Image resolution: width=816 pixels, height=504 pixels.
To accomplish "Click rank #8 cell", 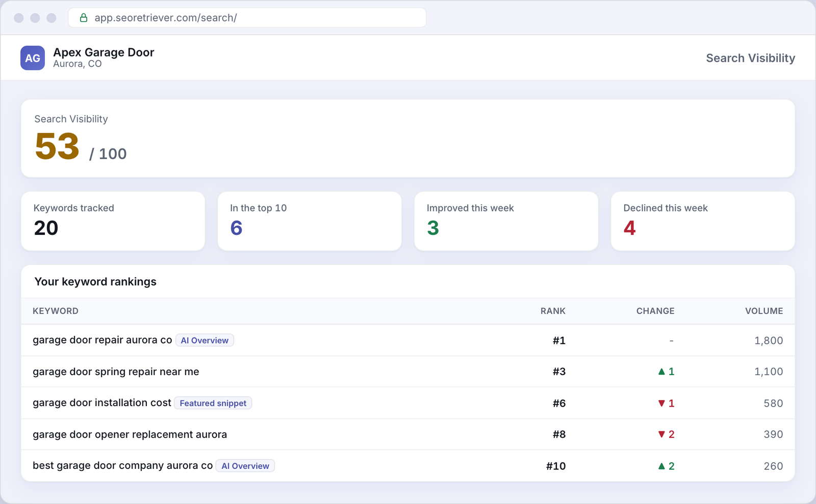I will click(559, 434).
